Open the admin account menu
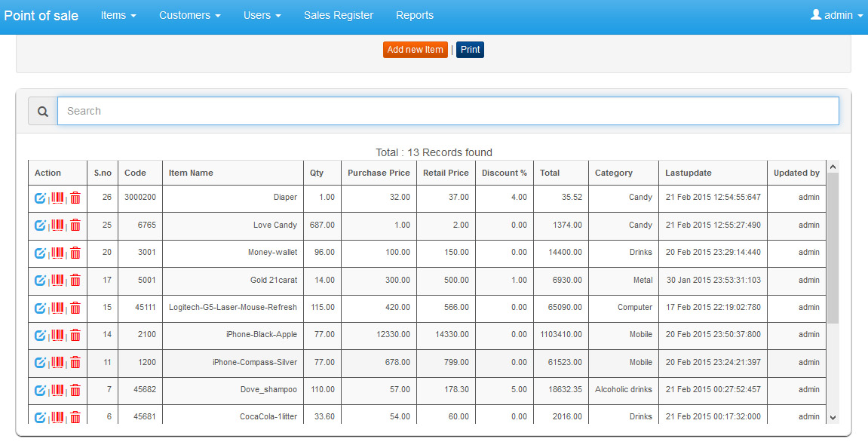The height and width of the screenshot is (448, 868). click(836, 16)
